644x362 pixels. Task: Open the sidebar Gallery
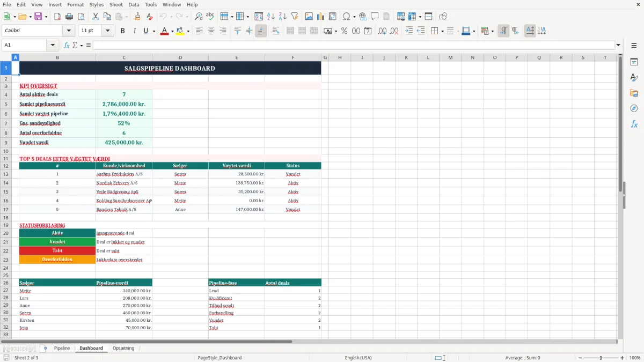click(x=634, y=93)
